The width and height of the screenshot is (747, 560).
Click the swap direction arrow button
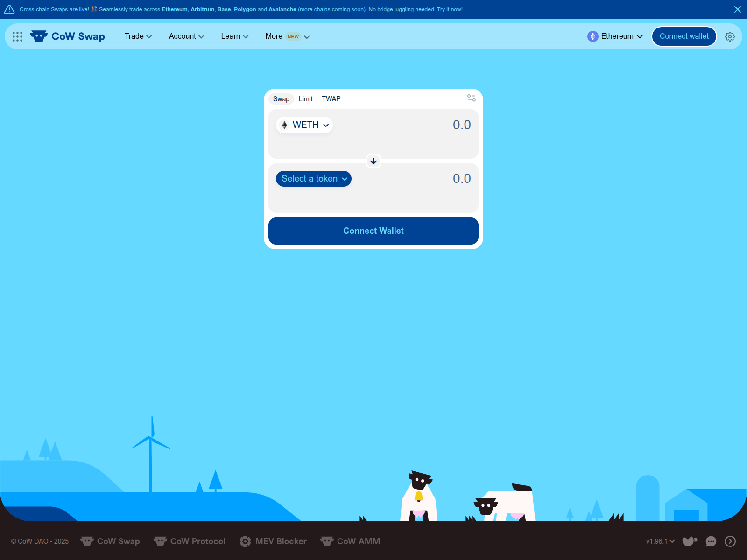click(x=373, y=161)
